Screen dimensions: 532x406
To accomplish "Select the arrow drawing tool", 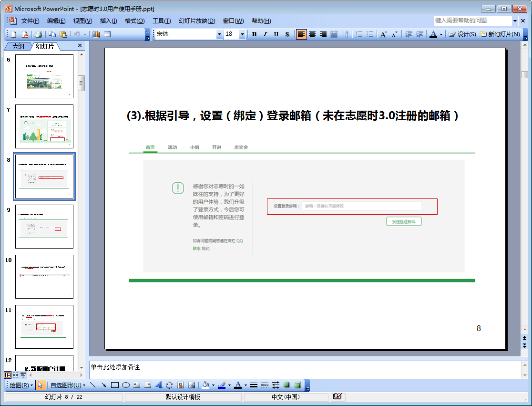I will [x=103, y=385].
